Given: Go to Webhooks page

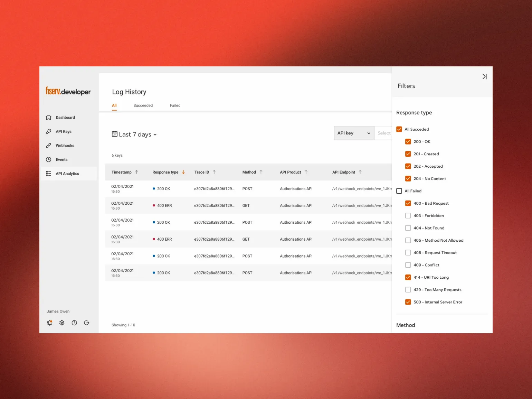Looking at the screenshot, I should pyautogui.click(x=69, y=146).
